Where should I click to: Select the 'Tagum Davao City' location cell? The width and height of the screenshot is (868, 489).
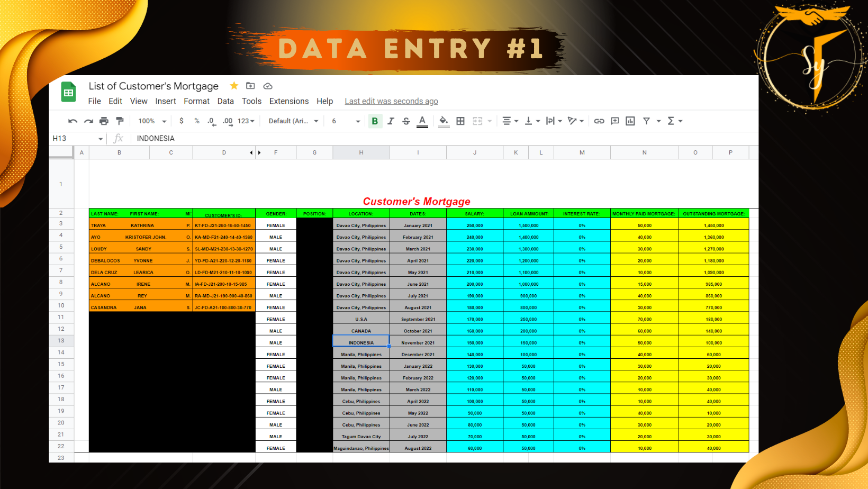361,435
